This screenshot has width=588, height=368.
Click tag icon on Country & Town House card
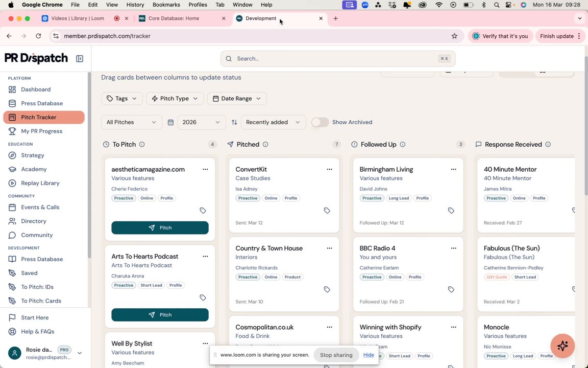pos(327,289)
